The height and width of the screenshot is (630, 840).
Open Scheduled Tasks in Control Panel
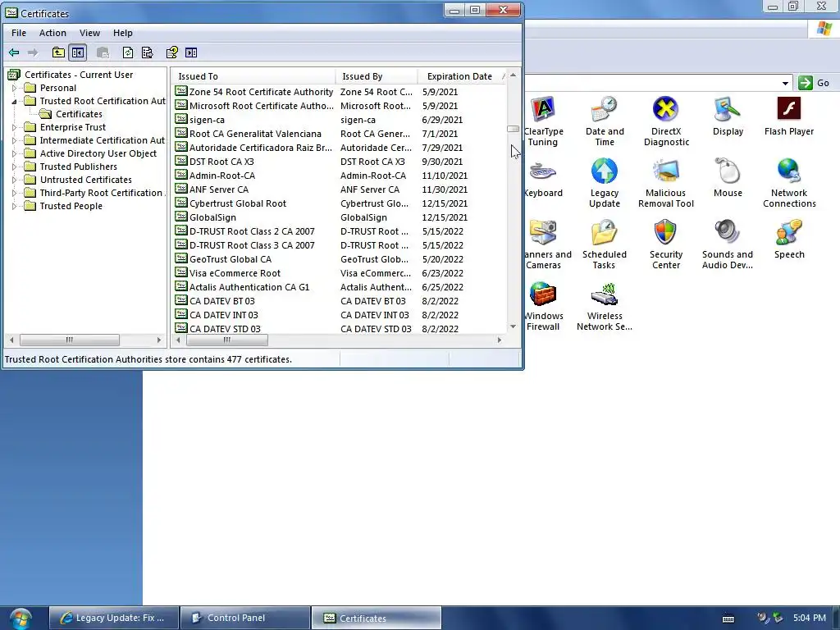coord(605,244)
